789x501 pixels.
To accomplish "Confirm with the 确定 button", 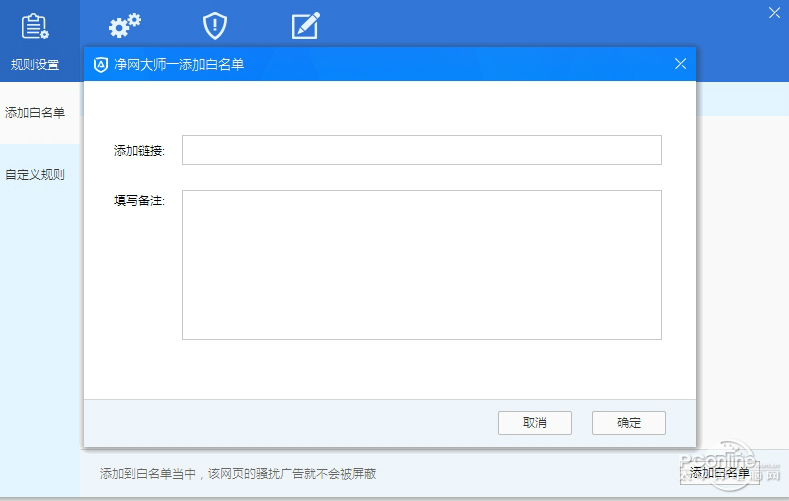I will pos(629,423).
